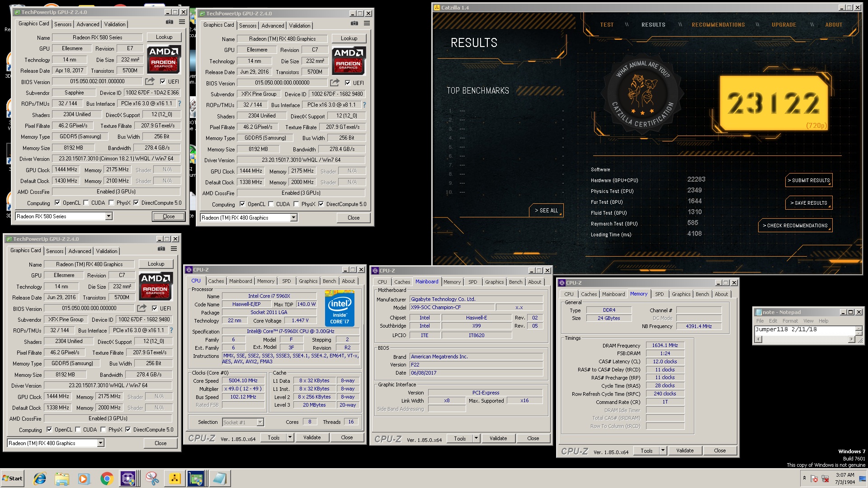This screenshot has height=488, width=868.
Task: Open Validation tab in bottom-left GPU-Z window
Action: coord(107,251)
